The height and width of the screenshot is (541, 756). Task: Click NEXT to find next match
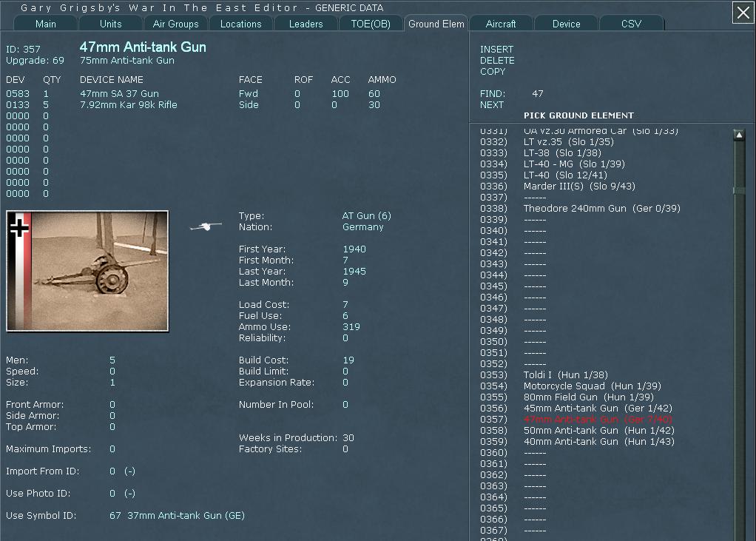tap(492, 104)
